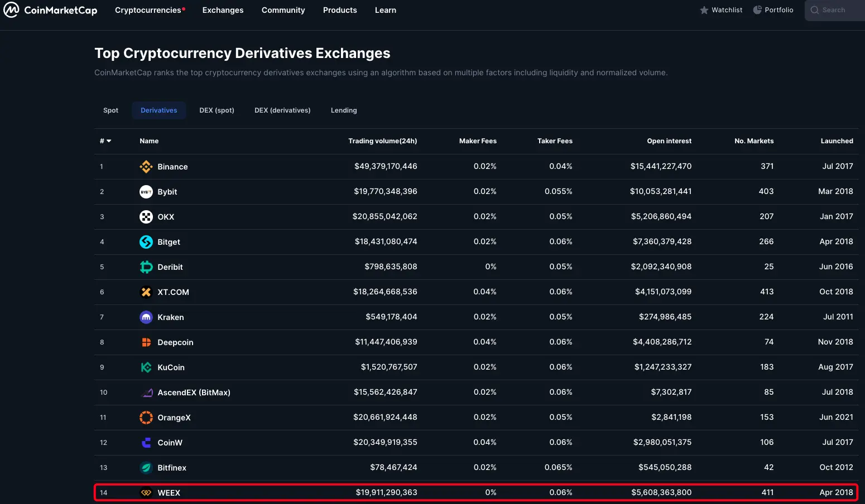
Task: Click the Search input field
Action: (x=835, y=10)
